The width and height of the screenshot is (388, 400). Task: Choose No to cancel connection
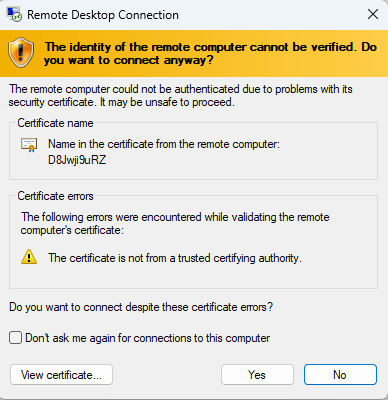tap(340, 375)
